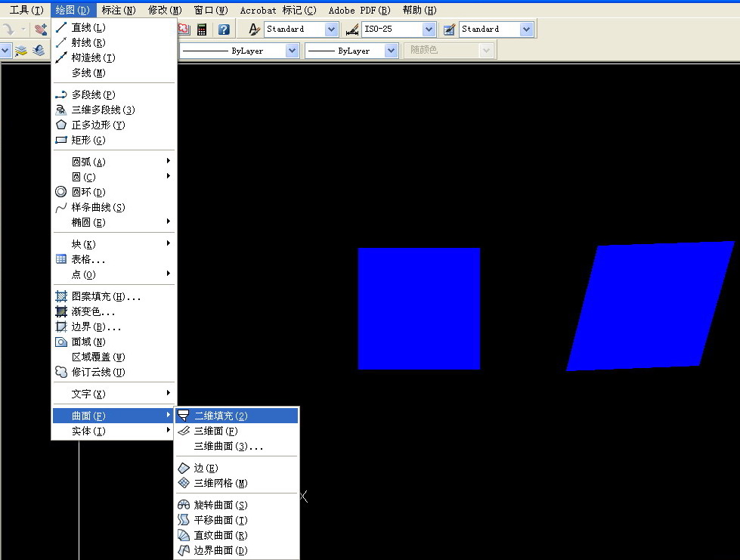Viewport: 740px width, 560px height.
Task: Select 构造线 construction line entry
Action: coord(113,57)
